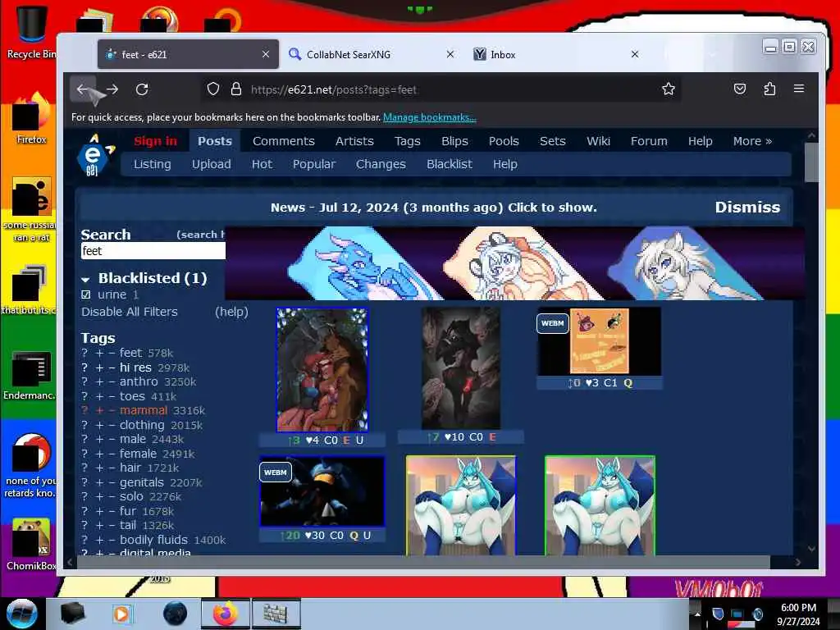Show hidden system tray icons arrow
The height and width of the screenshot is (630, 840).
tap(697, 614)
